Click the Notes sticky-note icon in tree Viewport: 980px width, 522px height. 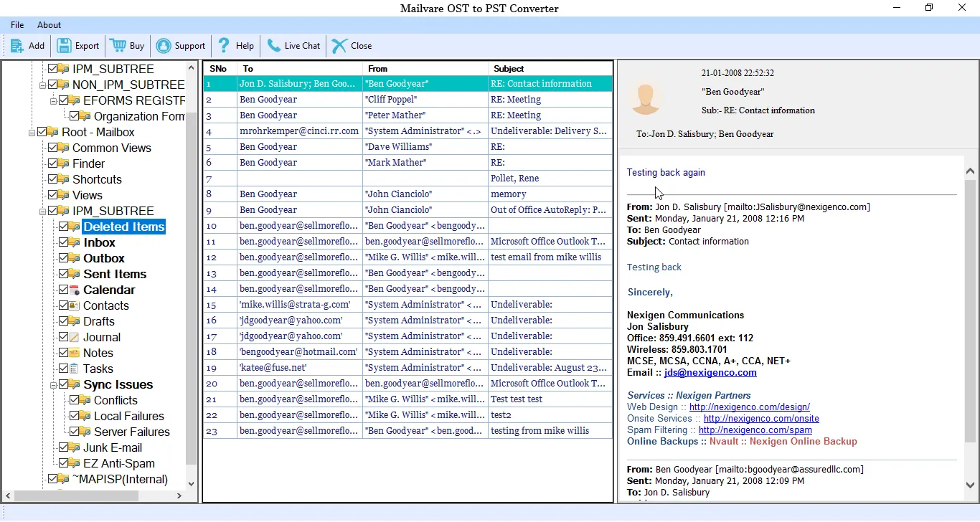(x=74, y=353)
